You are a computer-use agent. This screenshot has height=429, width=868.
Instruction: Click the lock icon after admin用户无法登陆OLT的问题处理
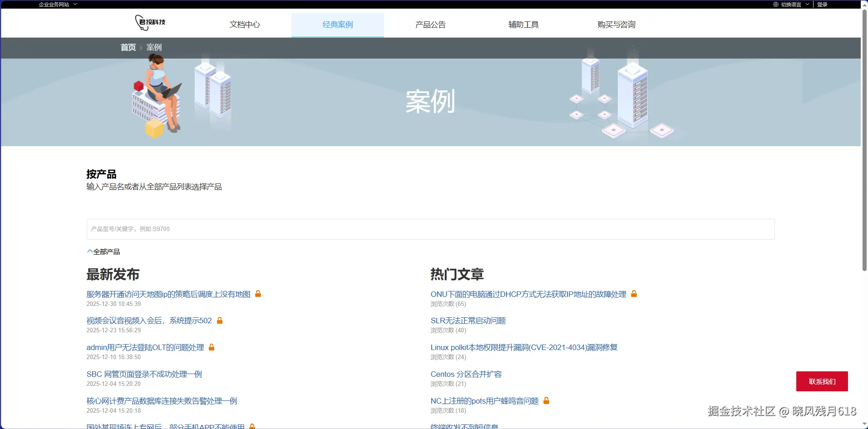coord(212,347)
